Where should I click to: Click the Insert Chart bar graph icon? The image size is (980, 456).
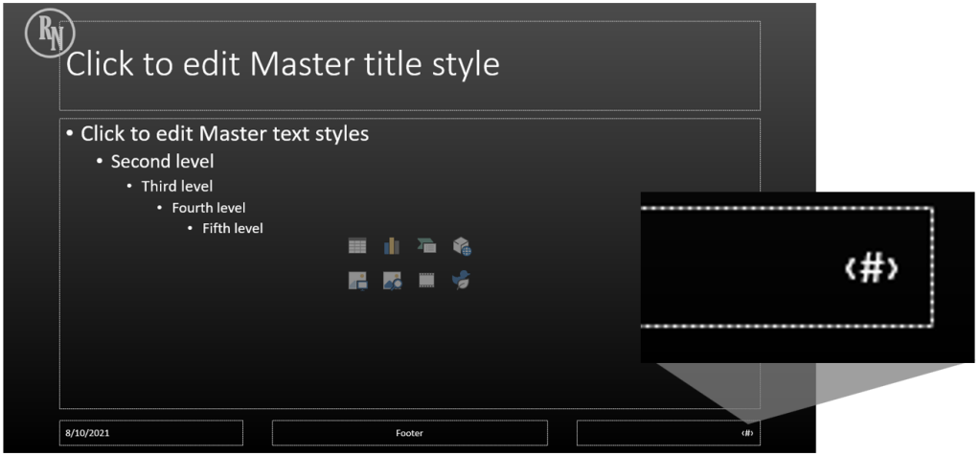(x=392, y=247)
